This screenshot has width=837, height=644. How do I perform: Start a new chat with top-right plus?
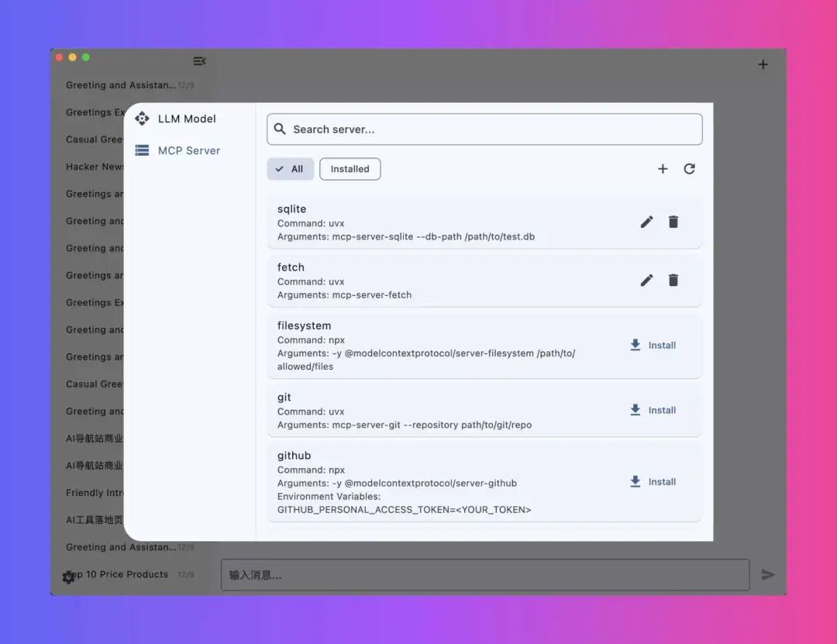click(763, 64)
